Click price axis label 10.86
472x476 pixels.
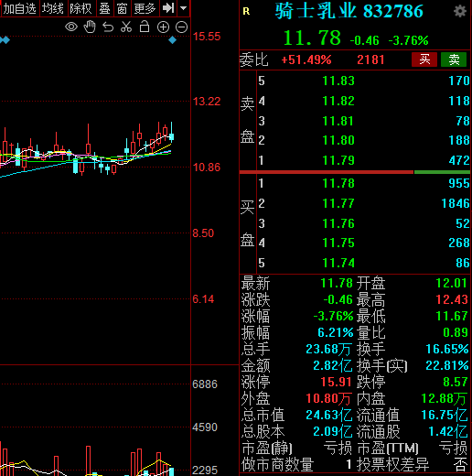pos(207,168)
